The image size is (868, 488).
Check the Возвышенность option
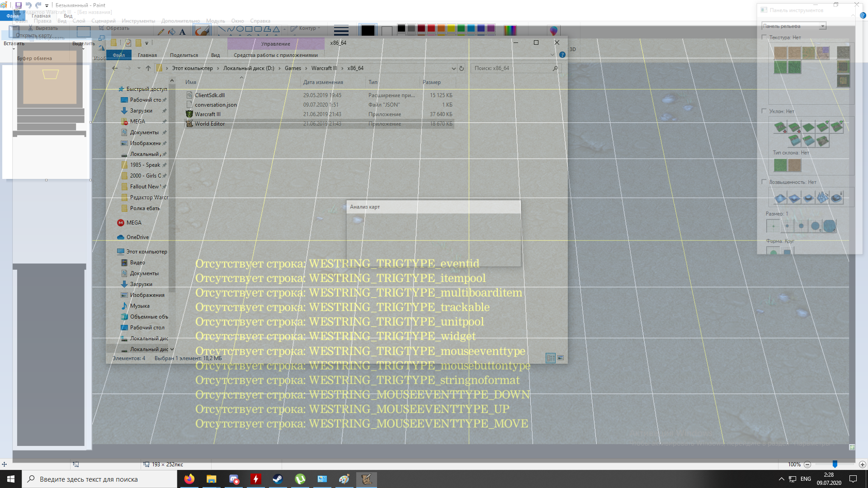(764, 182)
